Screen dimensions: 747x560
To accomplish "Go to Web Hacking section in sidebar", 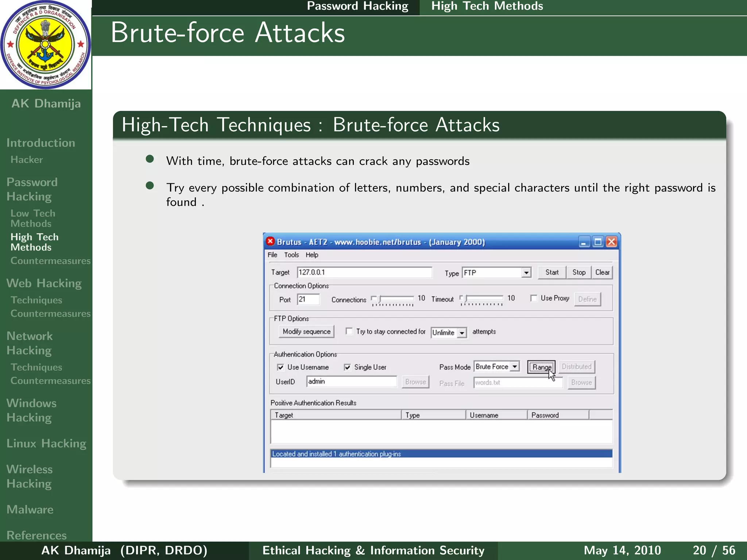I will [44, 283].
